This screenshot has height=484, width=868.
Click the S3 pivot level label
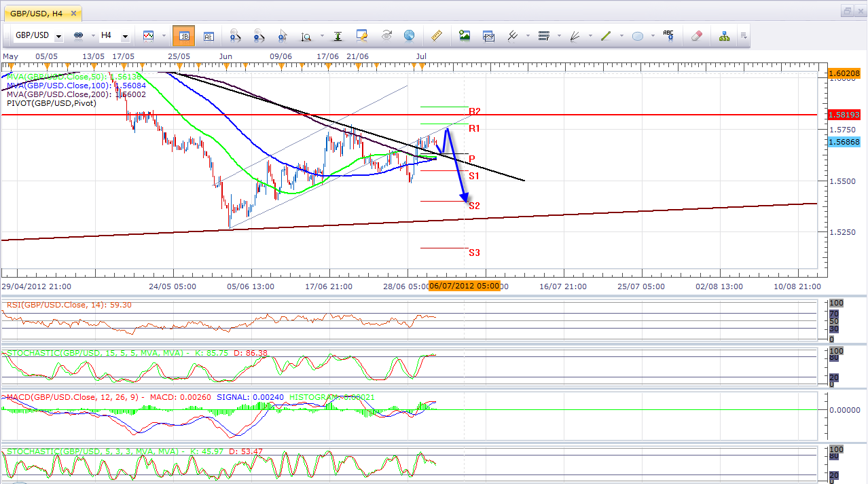point(474,253)
